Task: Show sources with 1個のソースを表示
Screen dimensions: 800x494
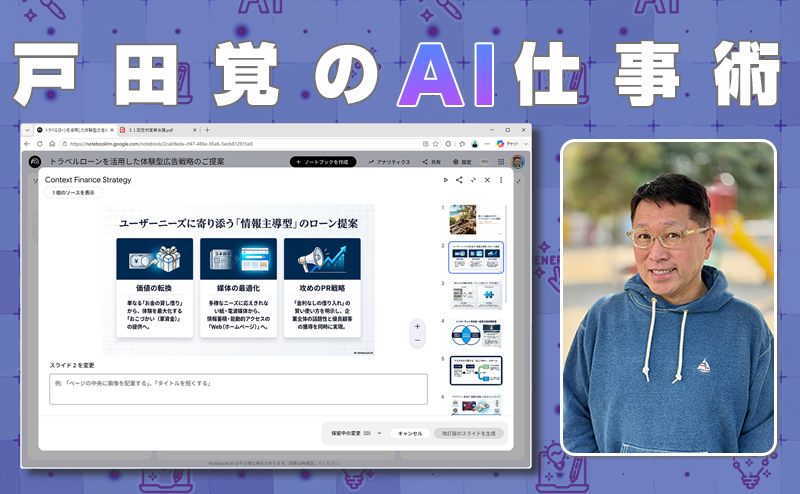Action: coord(73,192)
